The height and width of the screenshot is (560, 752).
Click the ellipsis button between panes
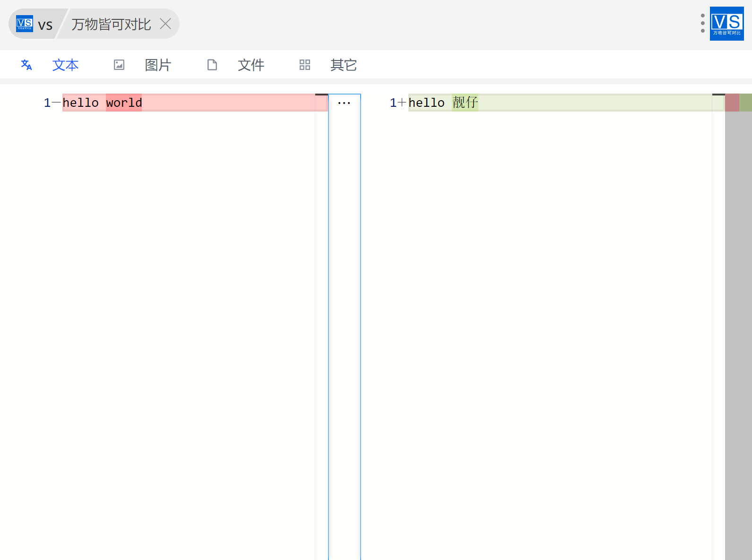(344, 103)
